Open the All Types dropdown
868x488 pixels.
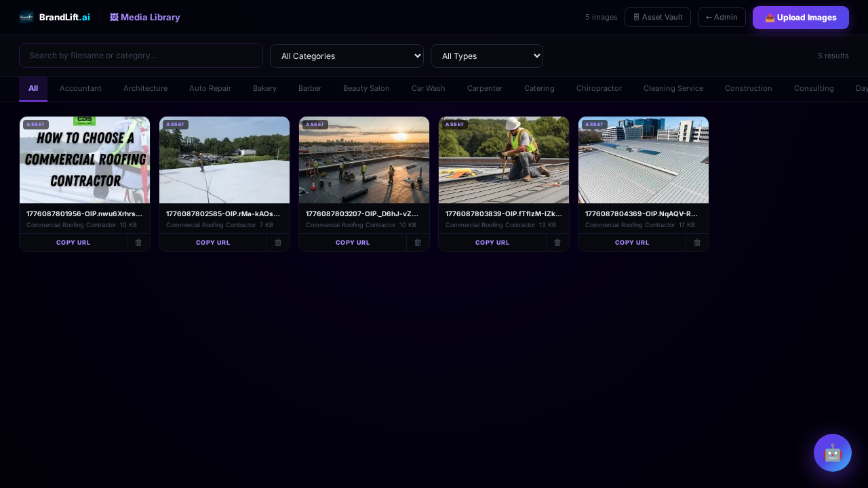click(486, 56)
